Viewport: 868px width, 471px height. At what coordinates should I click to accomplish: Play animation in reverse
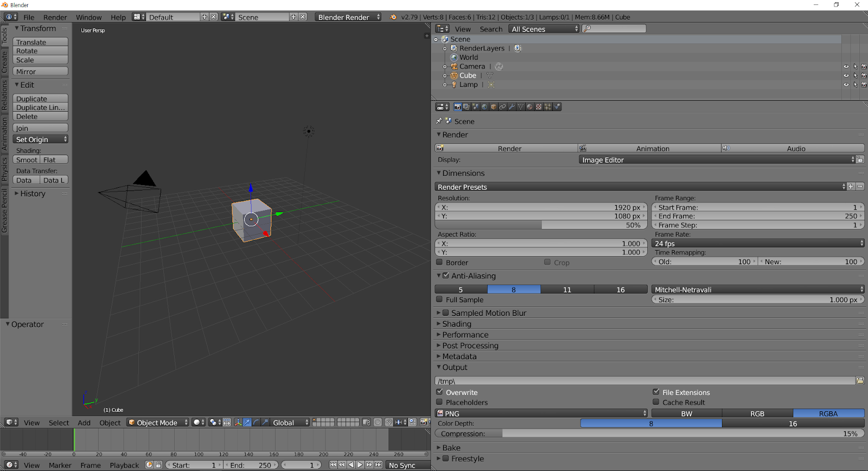pos(351,464)
